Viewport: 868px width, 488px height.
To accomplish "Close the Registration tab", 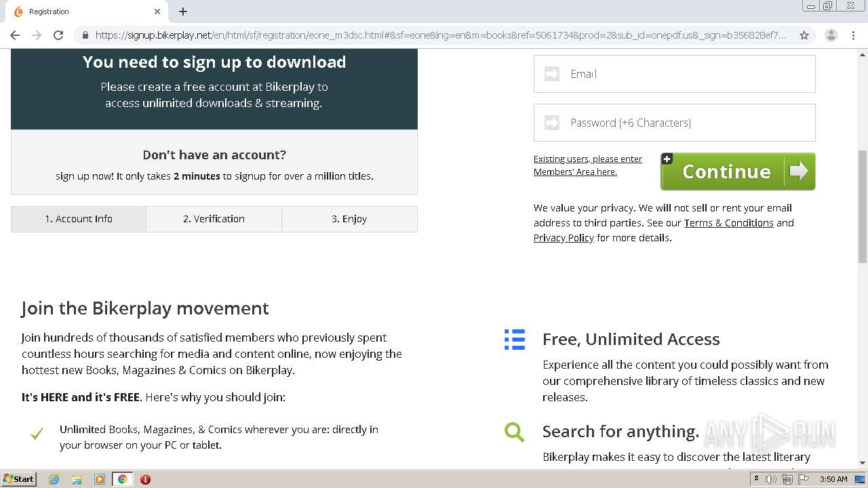I will point(157,12).
